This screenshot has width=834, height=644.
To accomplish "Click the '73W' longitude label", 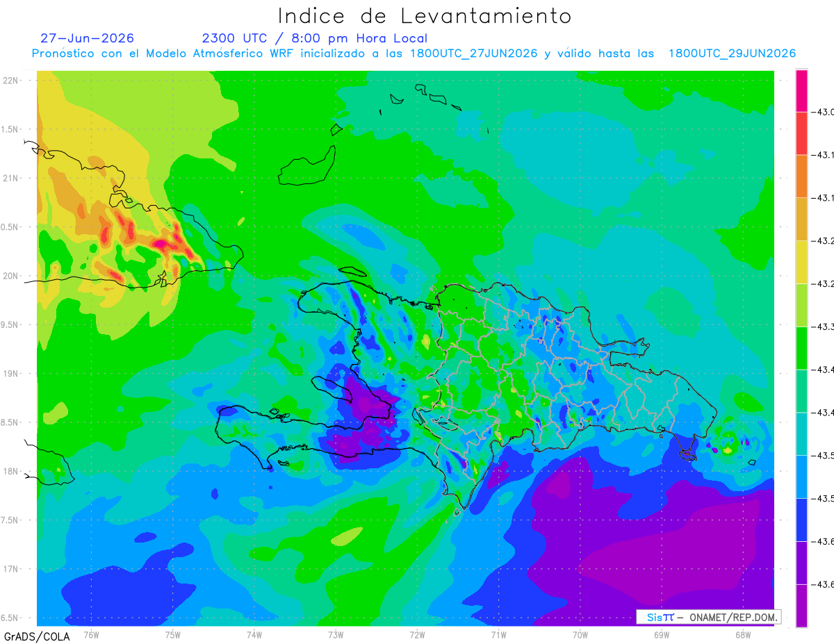I will click(x=336, y=634).
